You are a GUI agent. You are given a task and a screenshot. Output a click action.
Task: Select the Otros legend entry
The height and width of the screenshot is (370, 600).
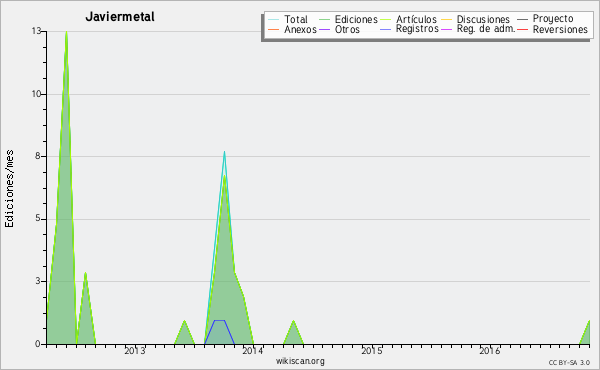click(339, 29)
